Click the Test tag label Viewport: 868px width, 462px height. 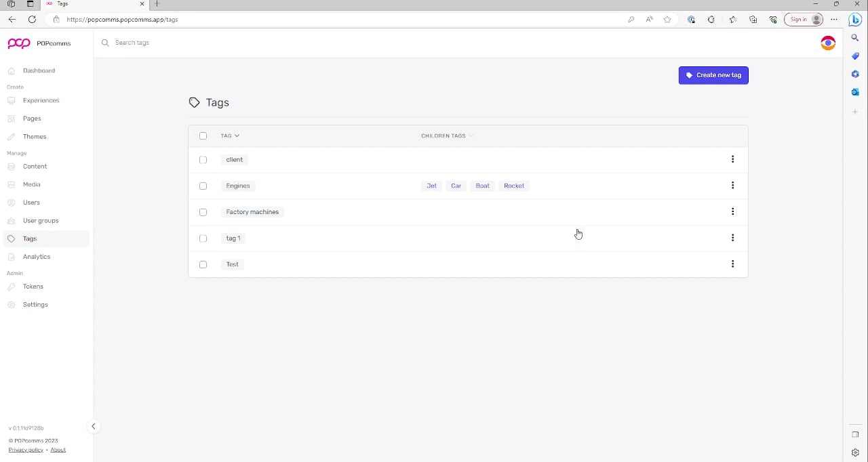pos(233,264)
